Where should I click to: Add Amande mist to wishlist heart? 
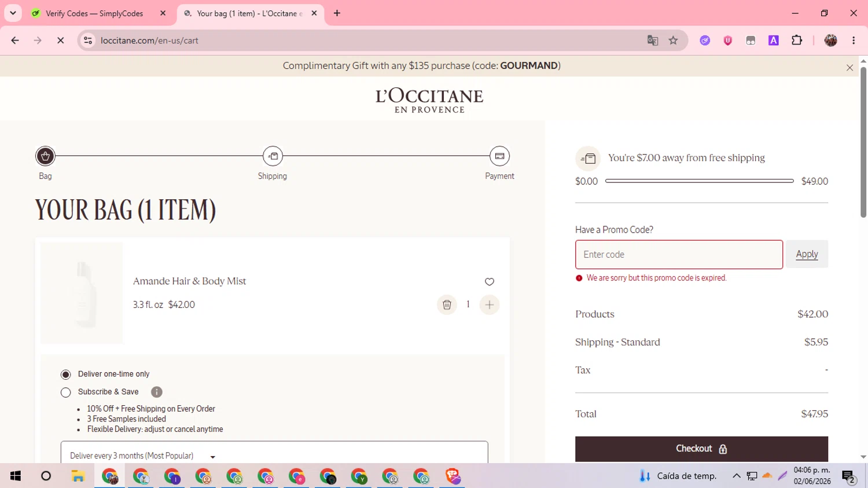[490, 282]
